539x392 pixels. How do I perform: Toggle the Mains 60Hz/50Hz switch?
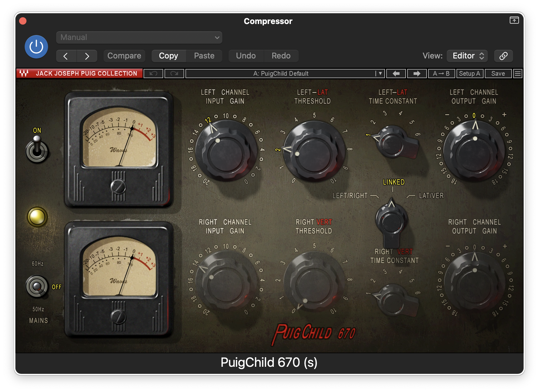point(37,286)
